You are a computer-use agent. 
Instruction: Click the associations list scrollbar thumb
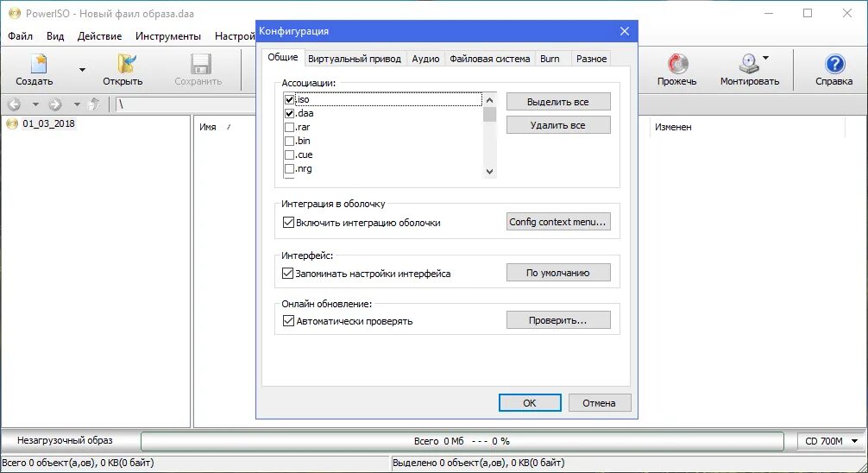pos(489,114)
